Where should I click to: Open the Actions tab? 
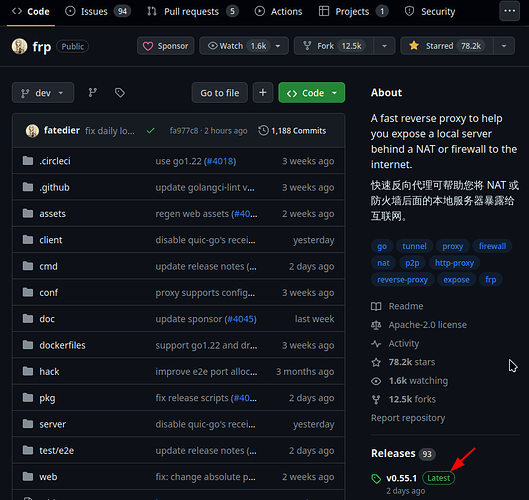(278, 11)
